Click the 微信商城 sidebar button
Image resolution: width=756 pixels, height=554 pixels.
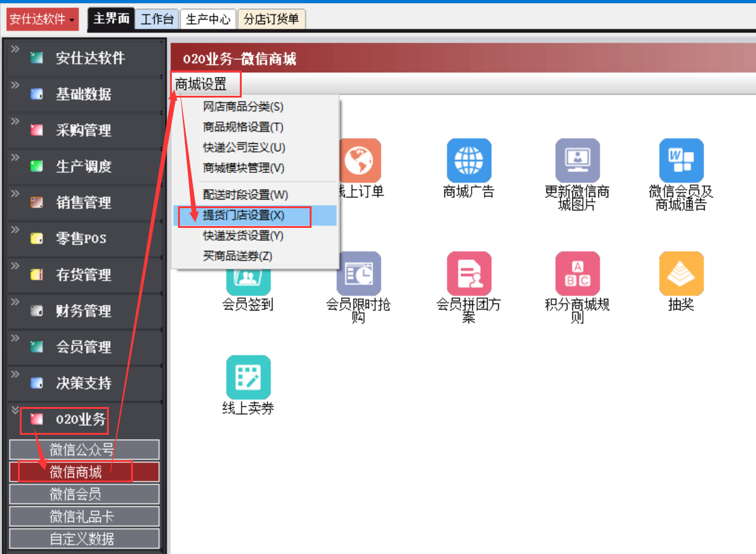(84, 472)
